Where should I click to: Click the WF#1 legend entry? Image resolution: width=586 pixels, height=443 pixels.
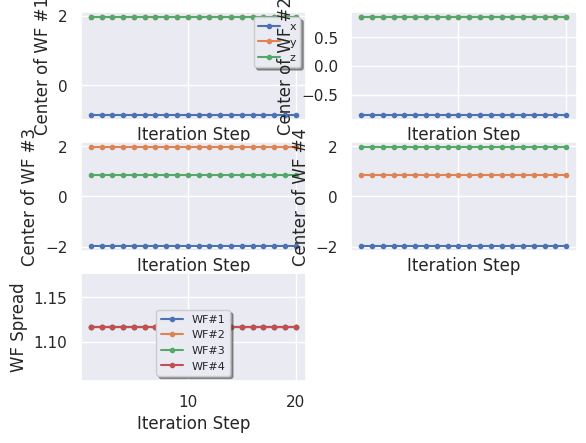(x=192, y=319)
